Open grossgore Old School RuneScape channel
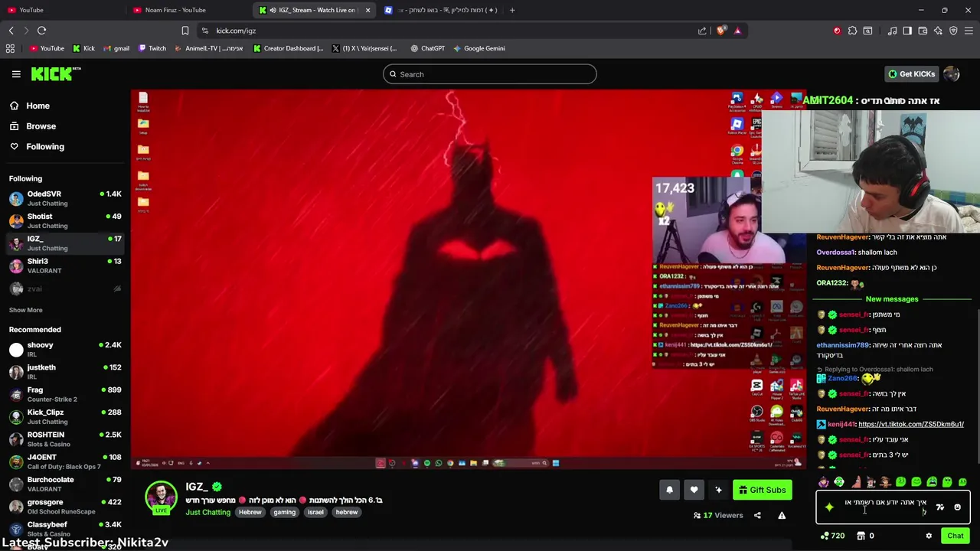 click(65, 506)
